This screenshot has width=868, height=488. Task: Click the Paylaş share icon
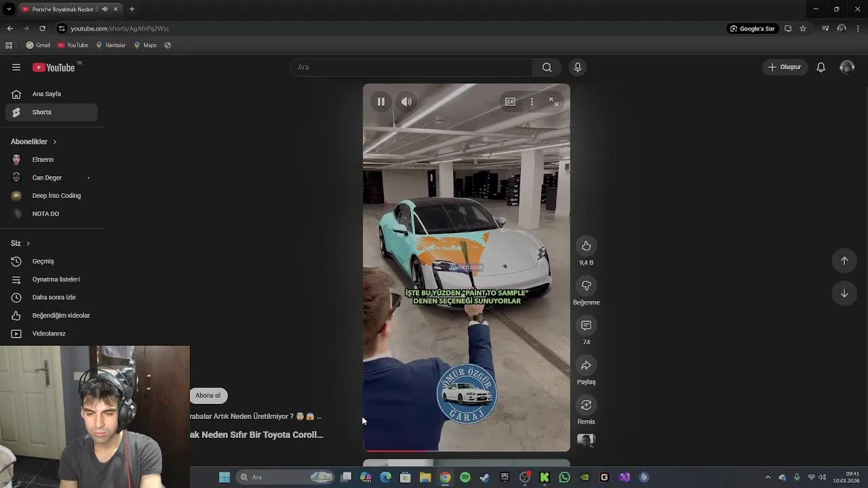coord(586,365)
